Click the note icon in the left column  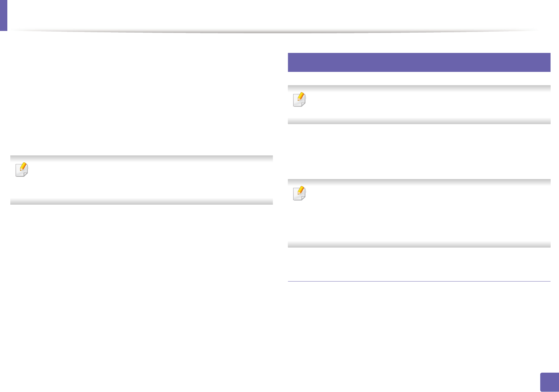pyautogui.click(x=22, y=170)
